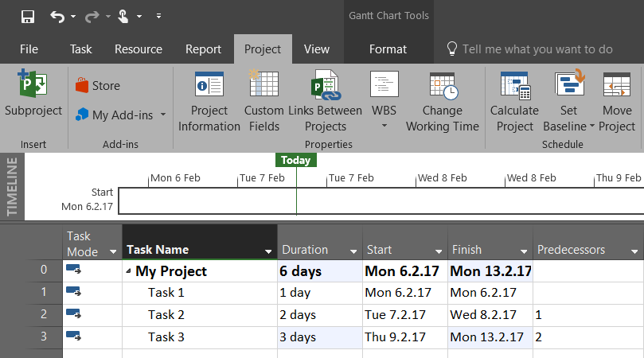Insert a Subproject
644x358 pixels.
(33, 95)
